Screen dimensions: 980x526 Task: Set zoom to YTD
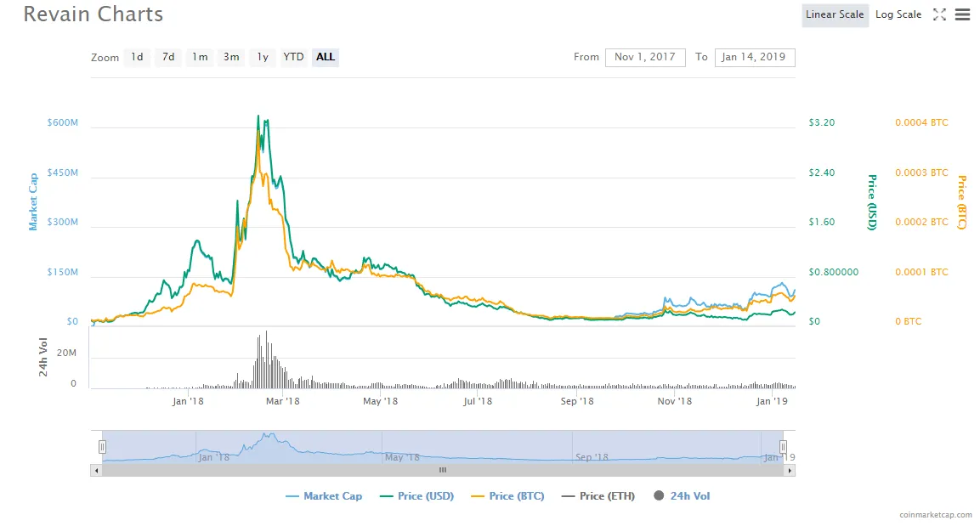(x=293, y=57)
